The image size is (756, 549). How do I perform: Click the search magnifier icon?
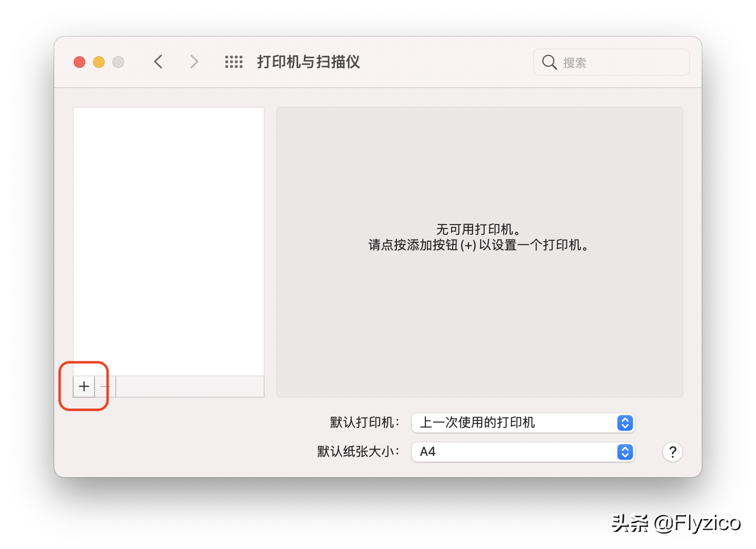(549, 62)
